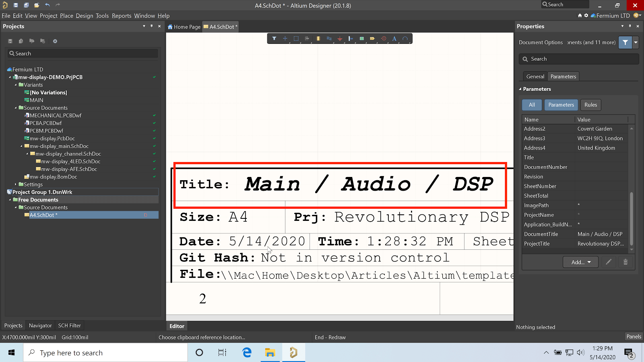Screen dimensions: 644x362
Task: Switch to the Navigator panel tab
Action: 40,325
